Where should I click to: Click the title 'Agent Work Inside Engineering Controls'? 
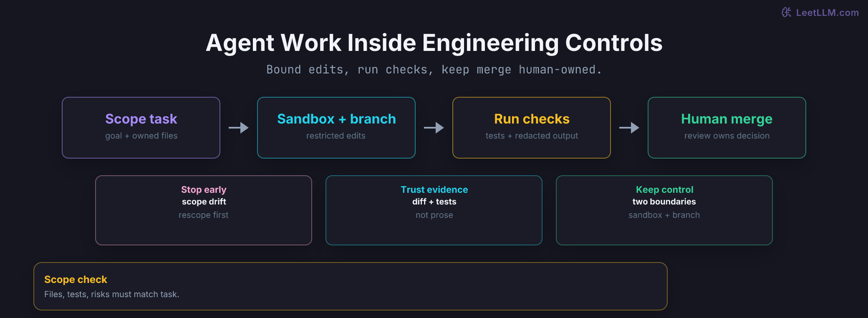point(434,43)
